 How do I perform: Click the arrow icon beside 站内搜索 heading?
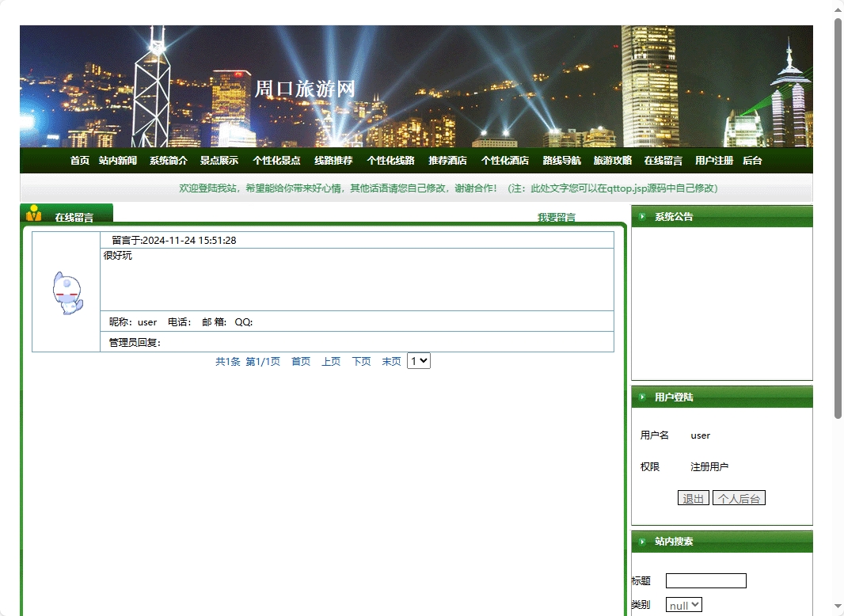coord(641,542)
